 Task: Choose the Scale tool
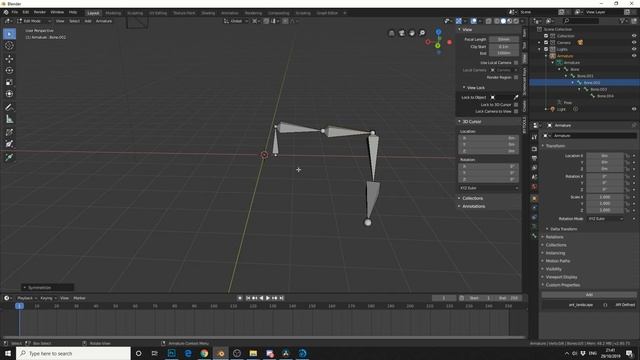[x=9, y=82]
